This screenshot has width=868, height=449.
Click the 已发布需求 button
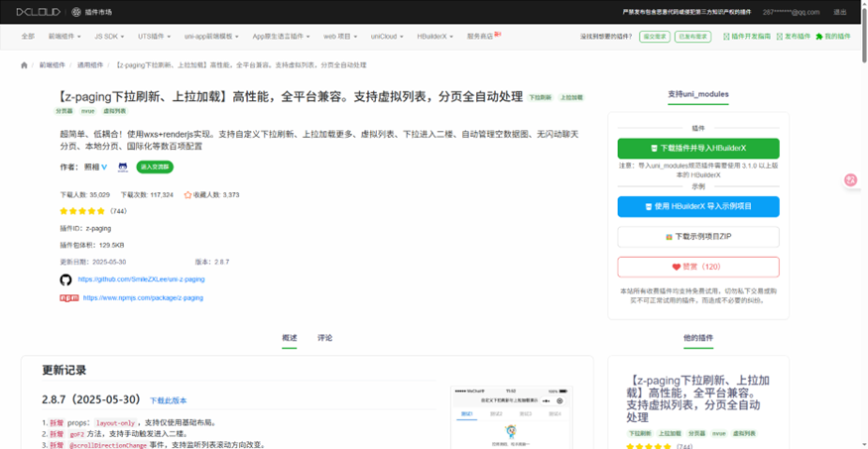[692, 37]
